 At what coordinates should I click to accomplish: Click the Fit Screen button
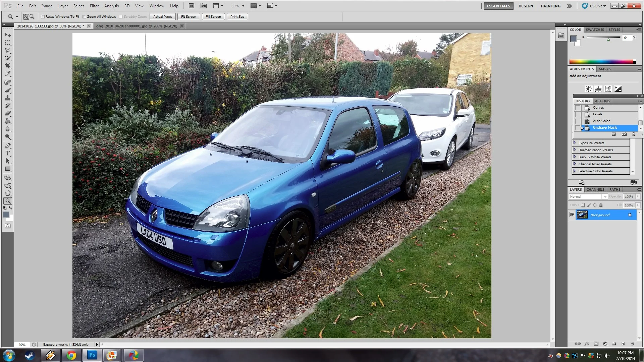pos(189,17)
